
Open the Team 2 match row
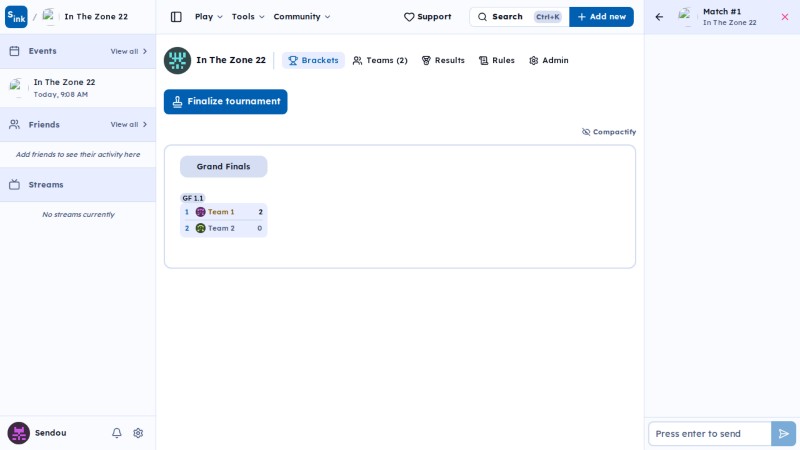coord(223,228)
